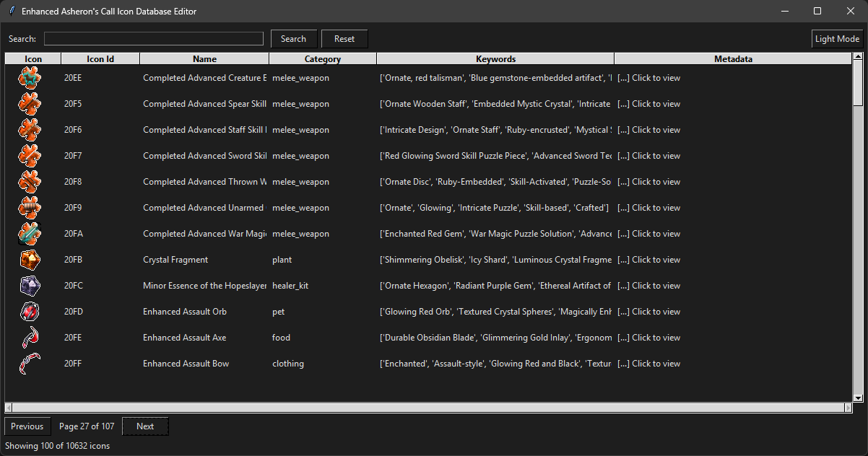Click the horizontal scrollbar left arrow

pyautogui.click(x=9, y=408)
